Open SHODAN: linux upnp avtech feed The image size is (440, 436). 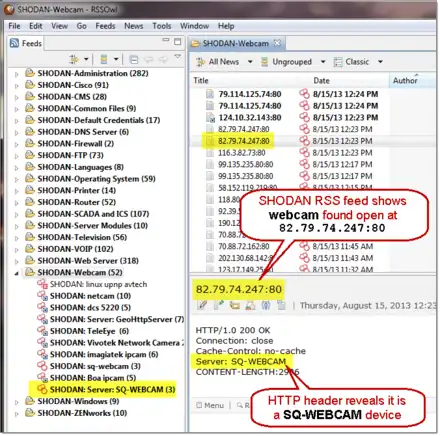pos(98,284)
